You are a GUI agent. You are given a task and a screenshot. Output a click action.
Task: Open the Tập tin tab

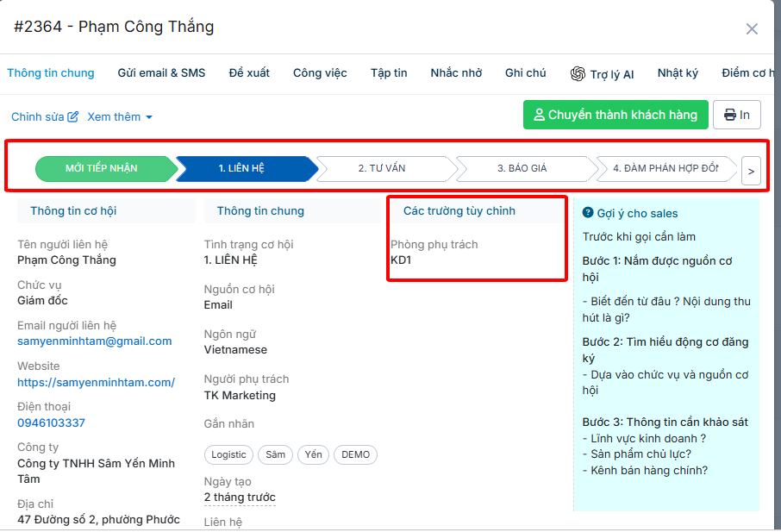389,72
